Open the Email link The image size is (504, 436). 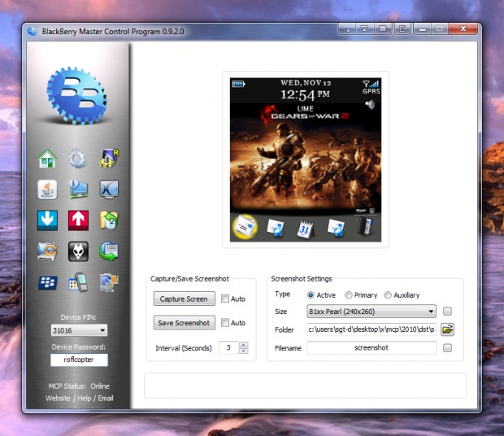coord(106,398)
